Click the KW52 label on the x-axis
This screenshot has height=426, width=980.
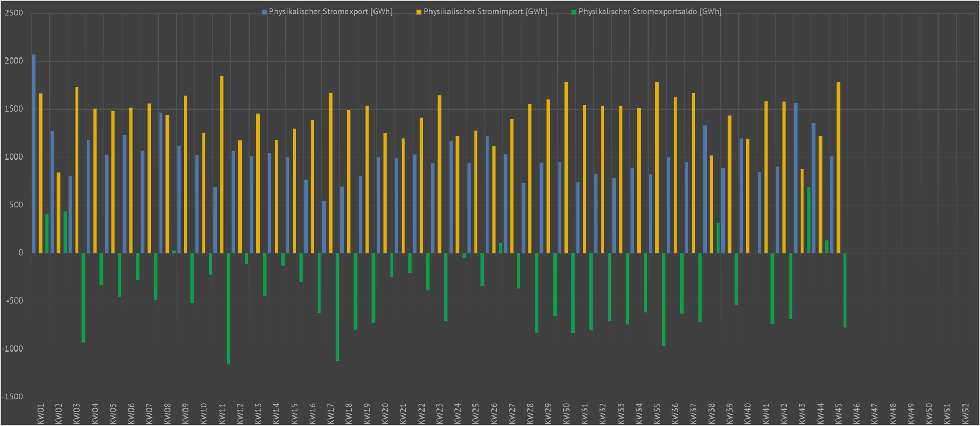tap(965, 413)
